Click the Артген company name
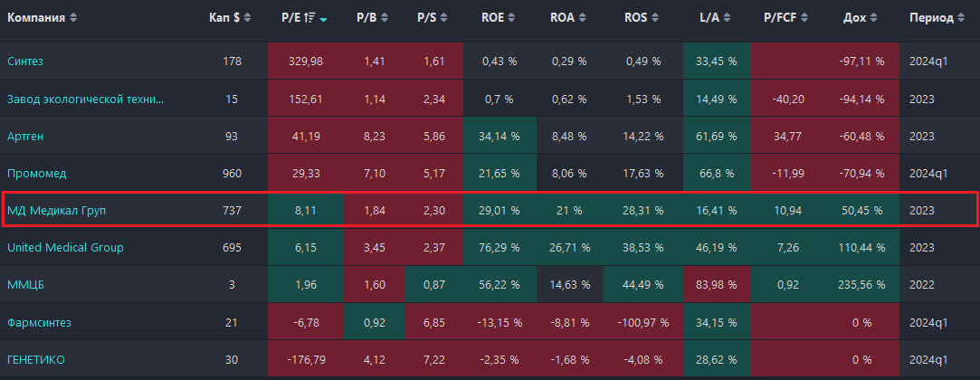The width and height of the screenshot is (980, 380). [27, 136]
